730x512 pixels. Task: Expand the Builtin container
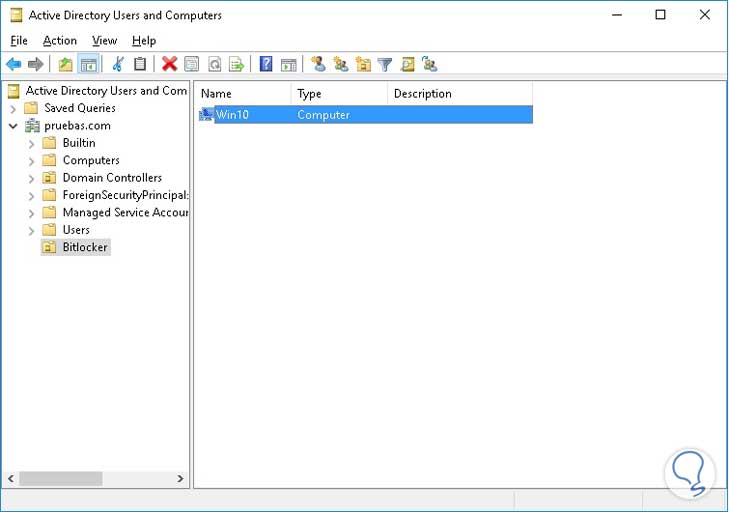coord(31,144)
